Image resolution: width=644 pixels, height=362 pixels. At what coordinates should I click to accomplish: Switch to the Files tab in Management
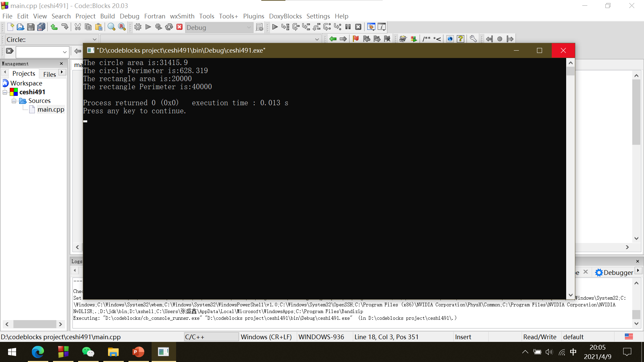[49, 74]
